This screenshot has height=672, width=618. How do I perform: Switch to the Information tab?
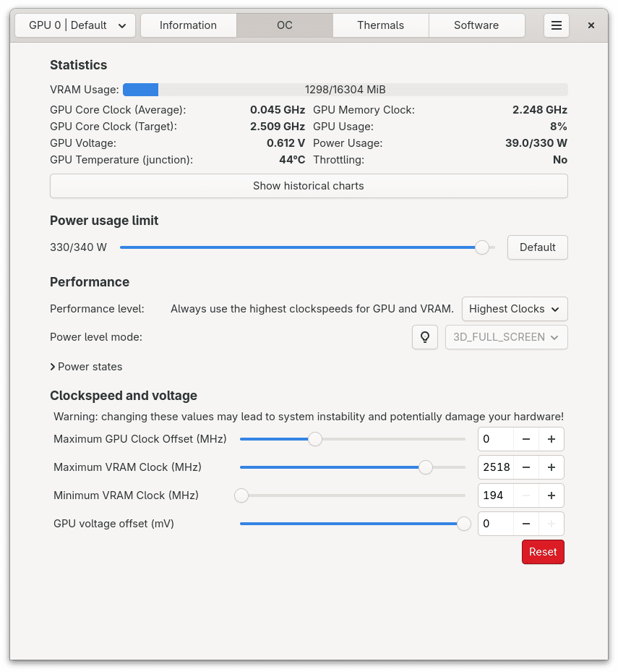pos(189,25)
